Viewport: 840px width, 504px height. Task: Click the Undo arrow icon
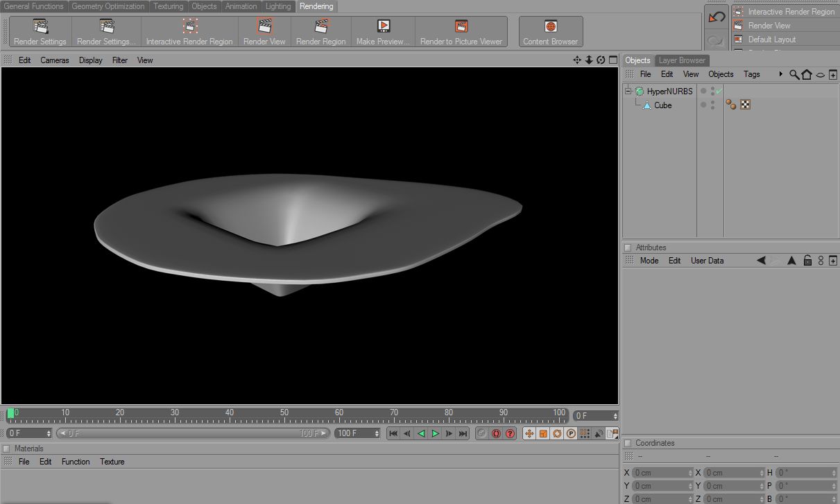[717, 17]
